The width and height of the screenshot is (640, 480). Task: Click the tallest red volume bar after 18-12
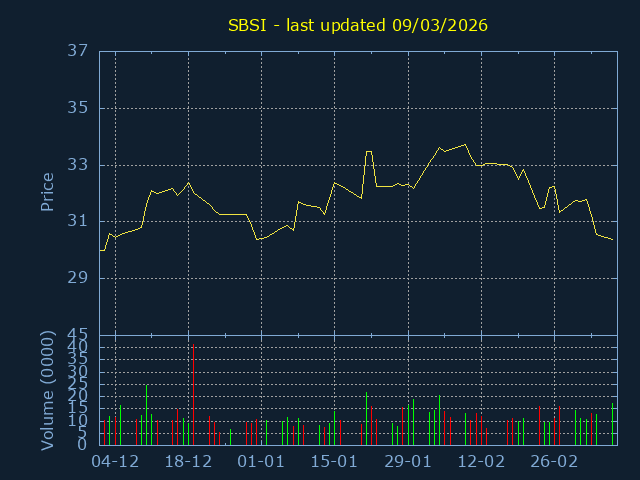pyautogui.click(x=193, y=394)
